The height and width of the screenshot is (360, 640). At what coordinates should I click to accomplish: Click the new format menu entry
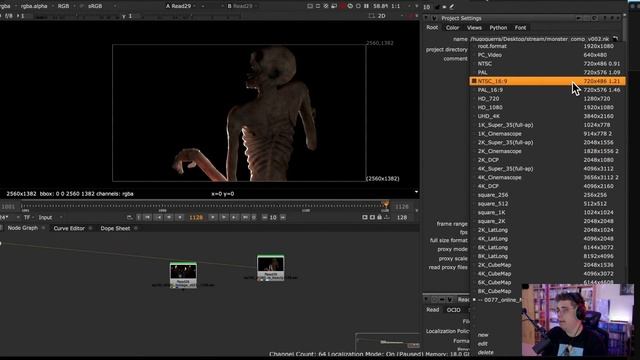(483, 335)
